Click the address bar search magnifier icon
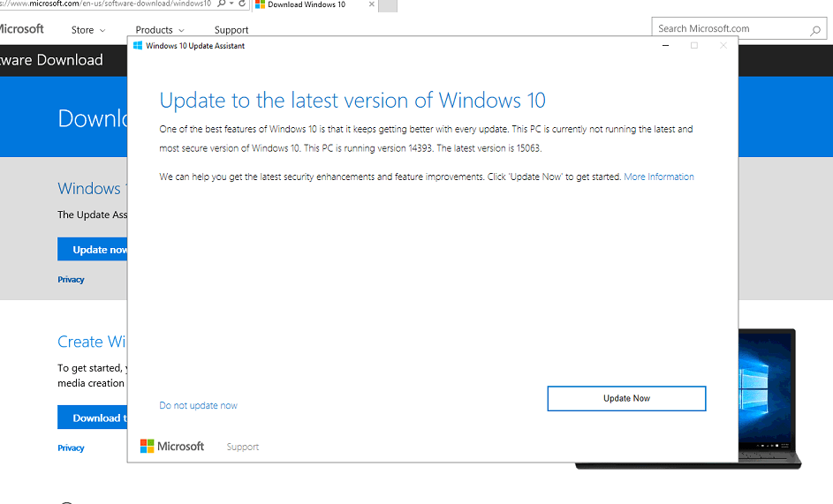 (222, 4)
